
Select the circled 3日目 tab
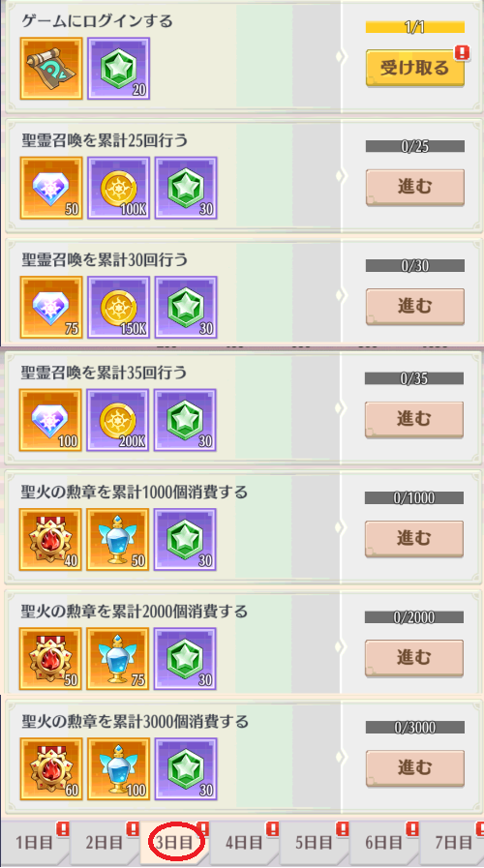(174, 843)
